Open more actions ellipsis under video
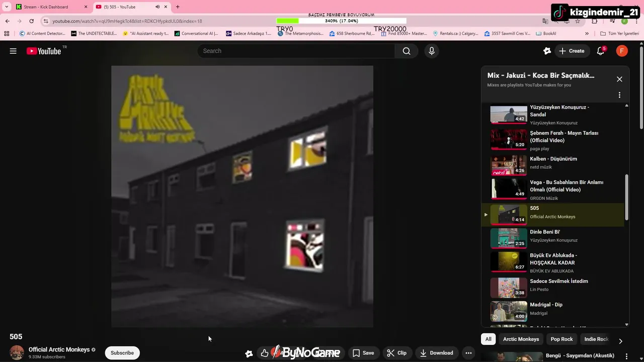644x362 pixels. coord(468,353)
